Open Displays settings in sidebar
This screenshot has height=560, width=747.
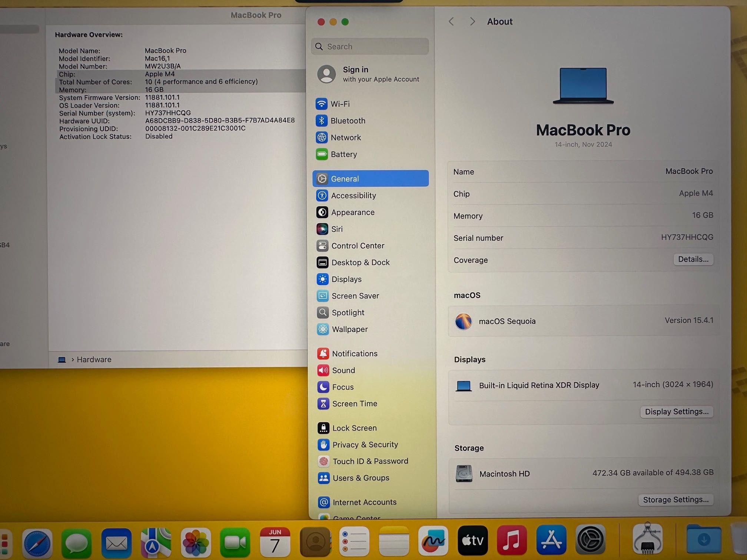click(x=371, y=279)
